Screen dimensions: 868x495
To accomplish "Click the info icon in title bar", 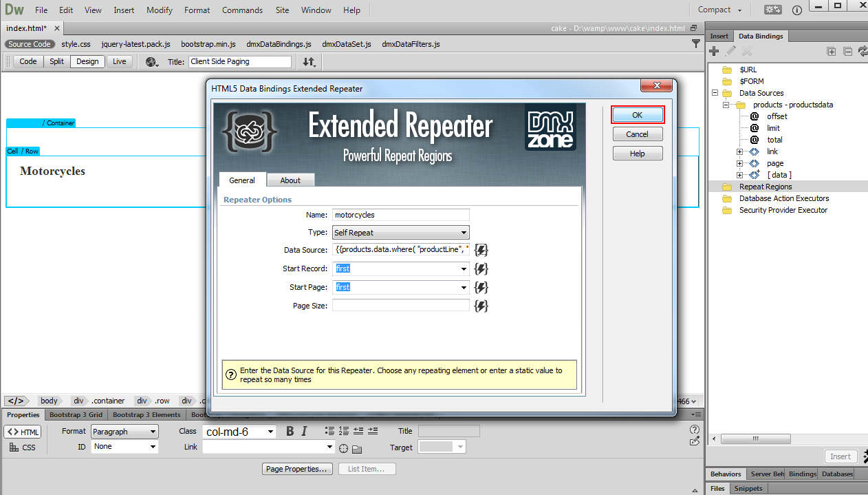I will point(797,10).
